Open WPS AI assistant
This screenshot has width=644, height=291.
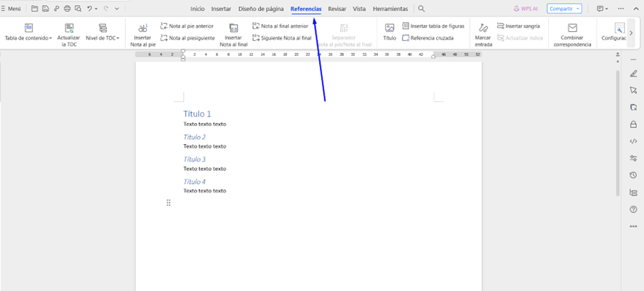click(526, 9)
